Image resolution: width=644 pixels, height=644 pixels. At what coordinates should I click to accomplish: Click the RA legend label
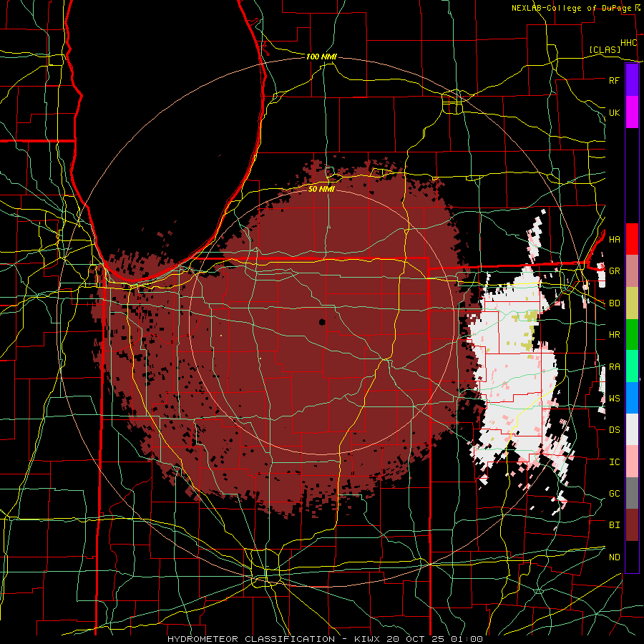(614, 367)
